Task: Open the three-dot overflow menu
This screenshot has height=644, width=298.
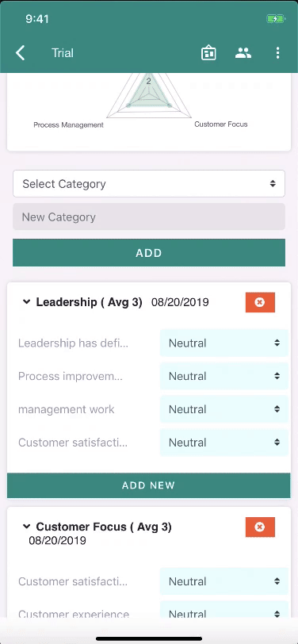Action: click(278, 53)
